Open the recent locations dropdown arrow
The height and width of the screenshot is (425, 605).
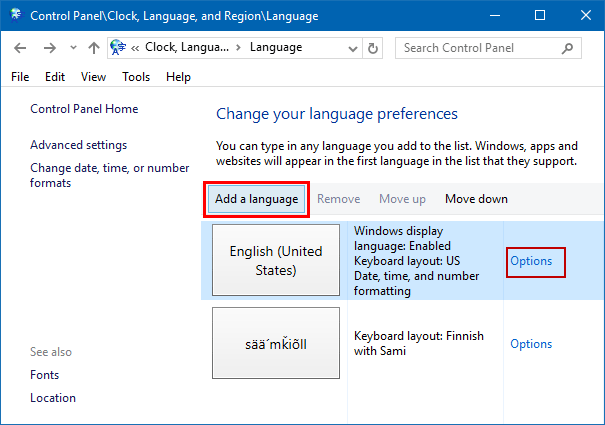[72, 48]
